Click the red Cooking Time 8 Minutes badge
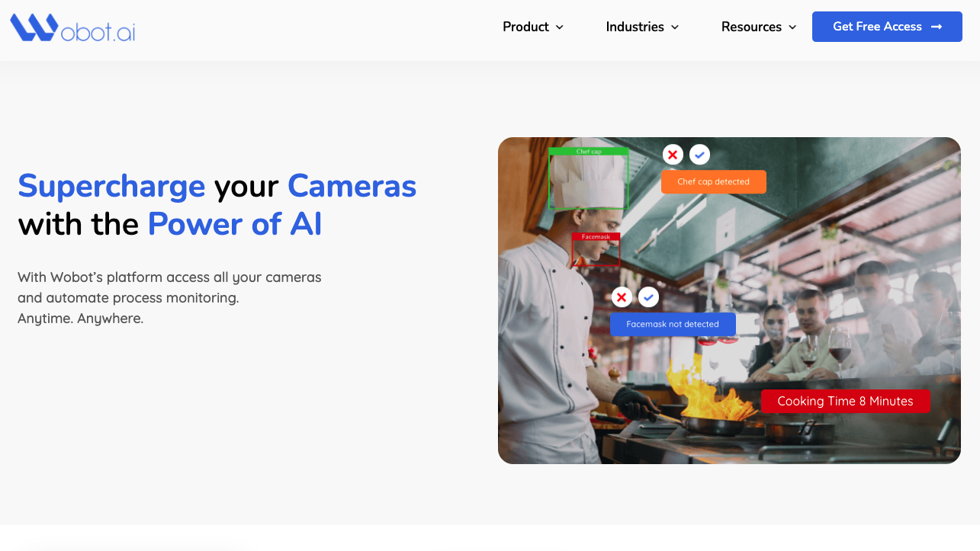The image size is (980, 551). [845, 401]
